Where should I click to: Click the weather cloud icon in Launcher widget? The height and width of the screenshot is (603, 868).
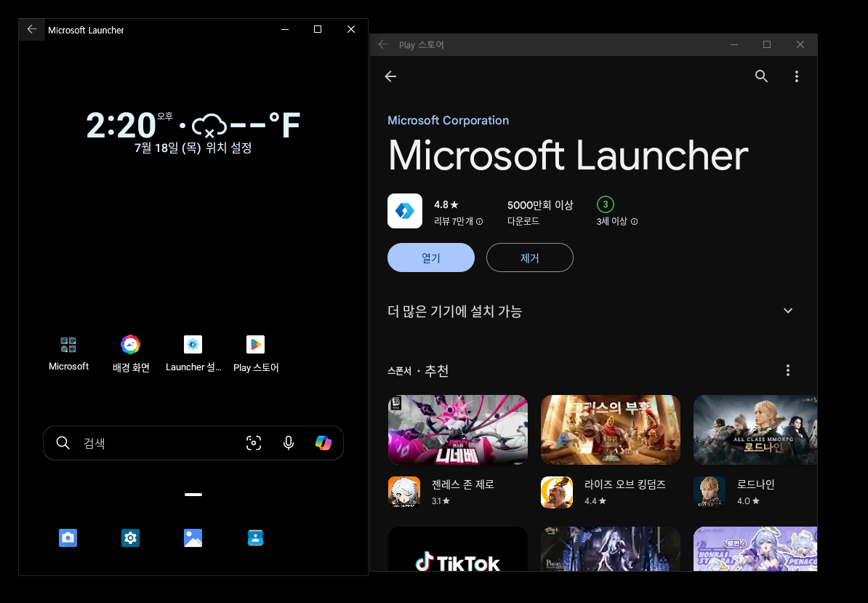click(x=209, y=125)
